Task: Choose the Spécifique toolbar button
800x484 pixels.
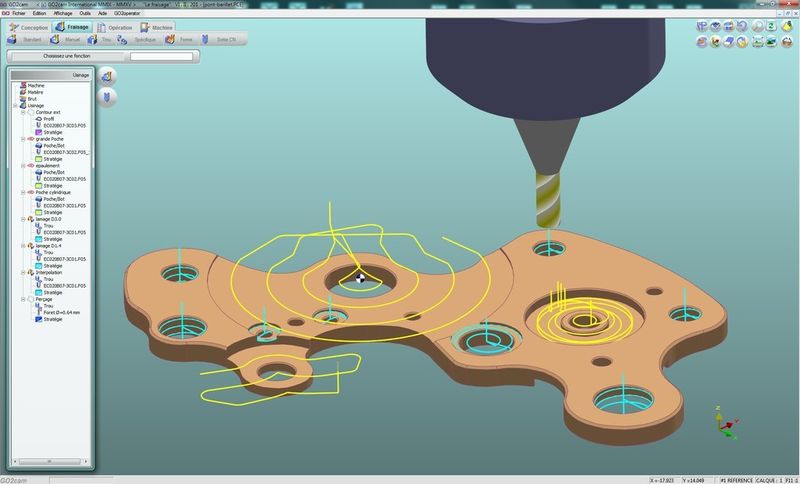Action: (137, 39)
